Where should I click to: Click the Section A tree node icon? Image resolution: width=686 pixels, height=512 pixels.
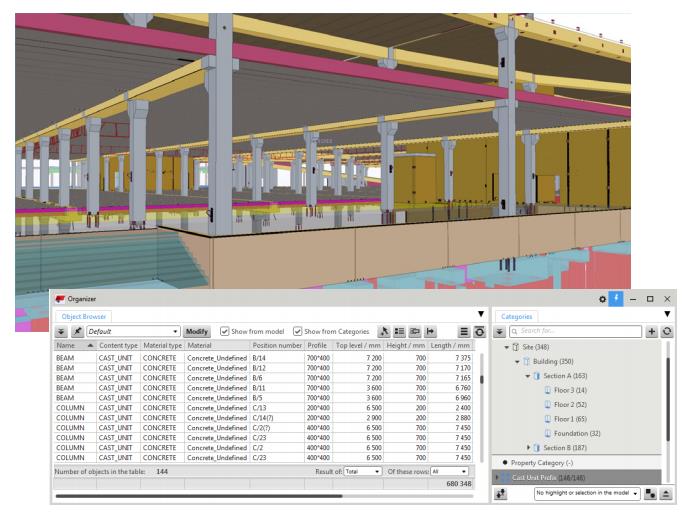537,376
